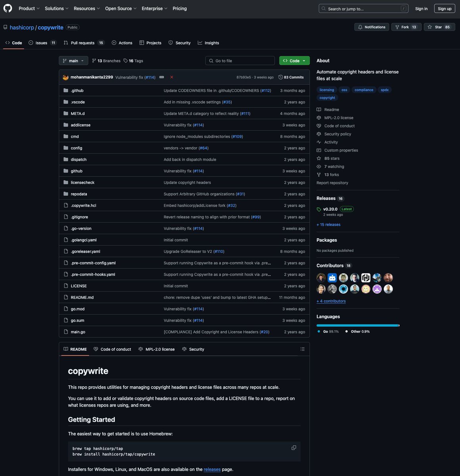The image size is (460, 476).
Task: Click the Notifications bell button
Action: point(372,27)
